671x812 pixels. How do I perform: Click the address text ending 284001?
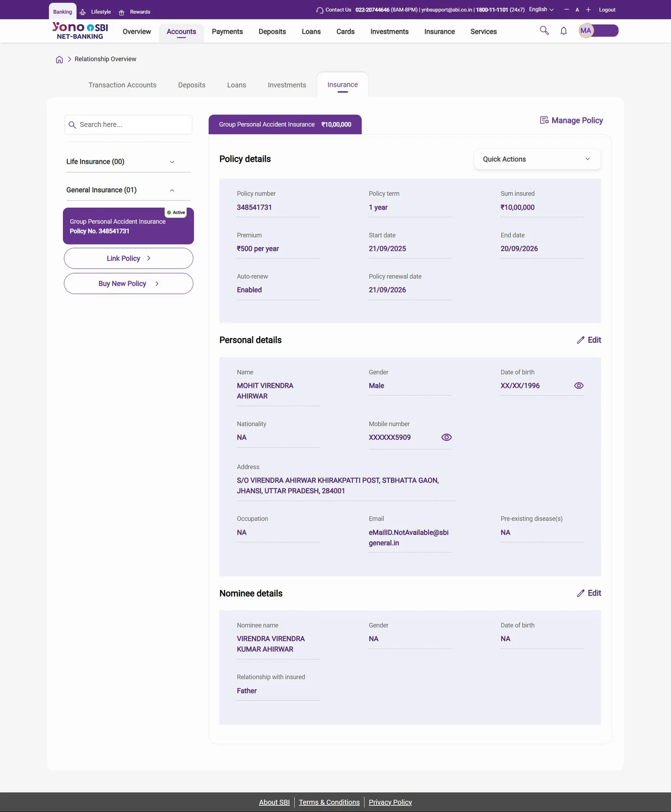point(338,486)
